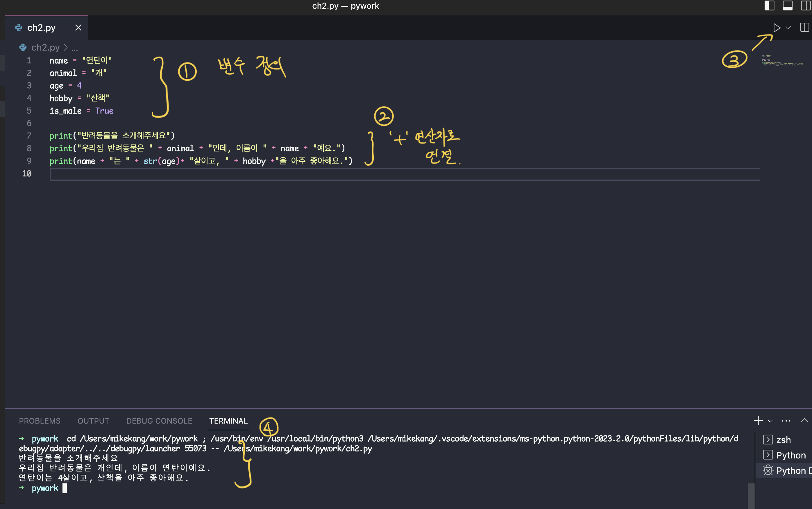812x509 pixels.
Task: Run the Python file with play icon
Action: 776,28
